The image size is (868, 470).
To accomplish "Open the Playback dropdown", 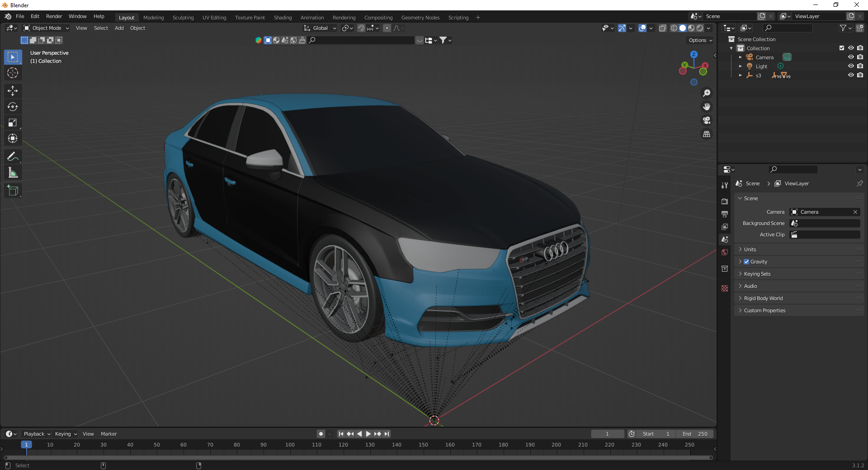I will (37, 434).
